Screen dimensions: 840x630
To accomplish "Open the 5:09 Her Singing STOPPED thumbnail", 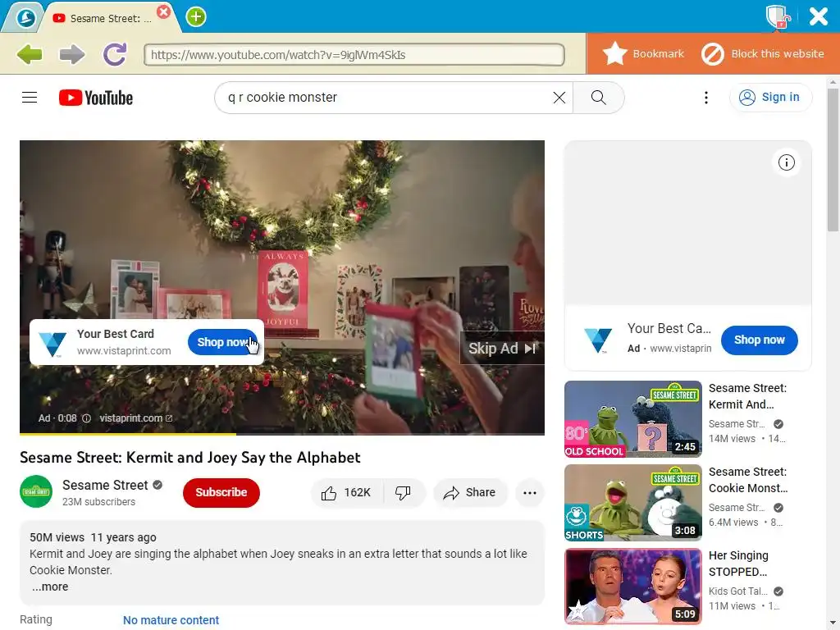I will (x=632, y=586).
